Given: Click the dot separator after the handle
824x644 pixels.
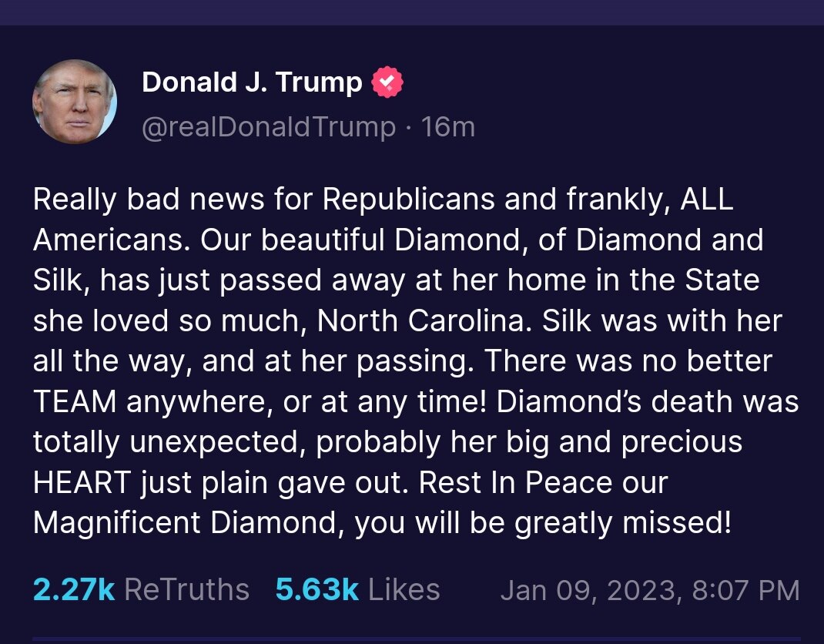Looking at the screenshot, I should pos(408,127).
